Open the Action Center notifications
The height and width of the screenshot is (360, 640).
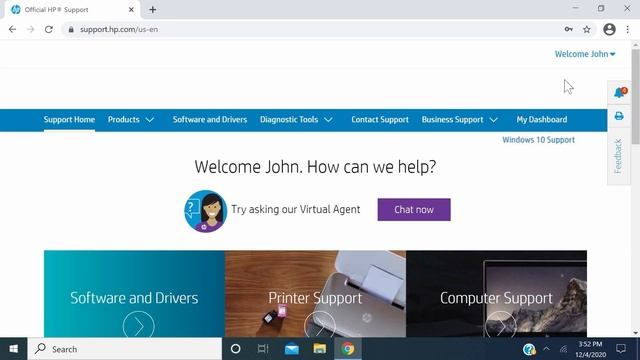pyautogui.click(x=621, y=349)
